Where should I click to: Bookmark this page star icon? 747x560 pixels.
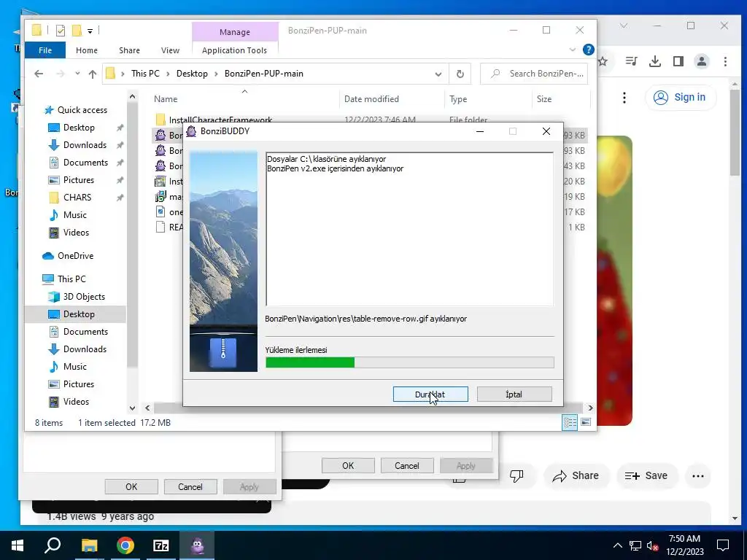click(603, 61)
